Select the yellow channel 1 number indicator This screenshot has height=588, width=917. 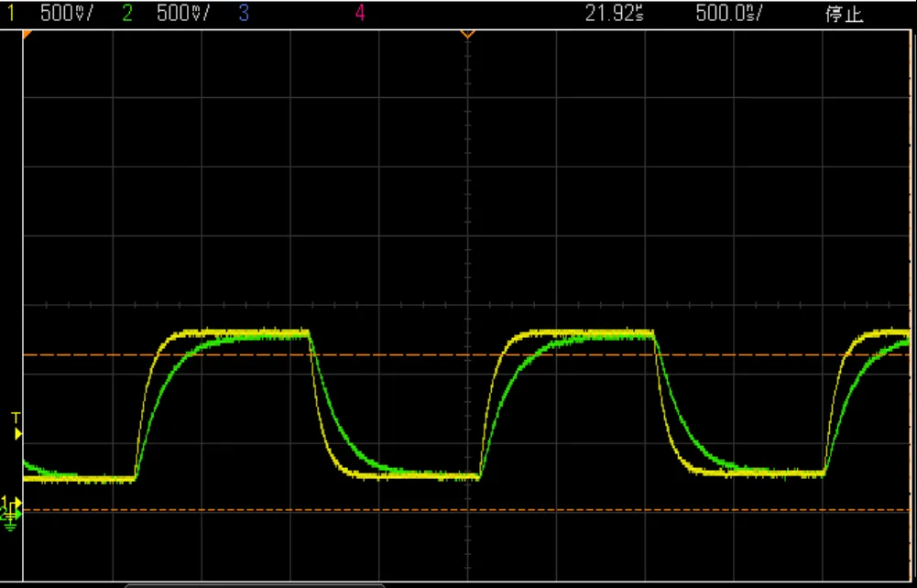click(11, 15)
